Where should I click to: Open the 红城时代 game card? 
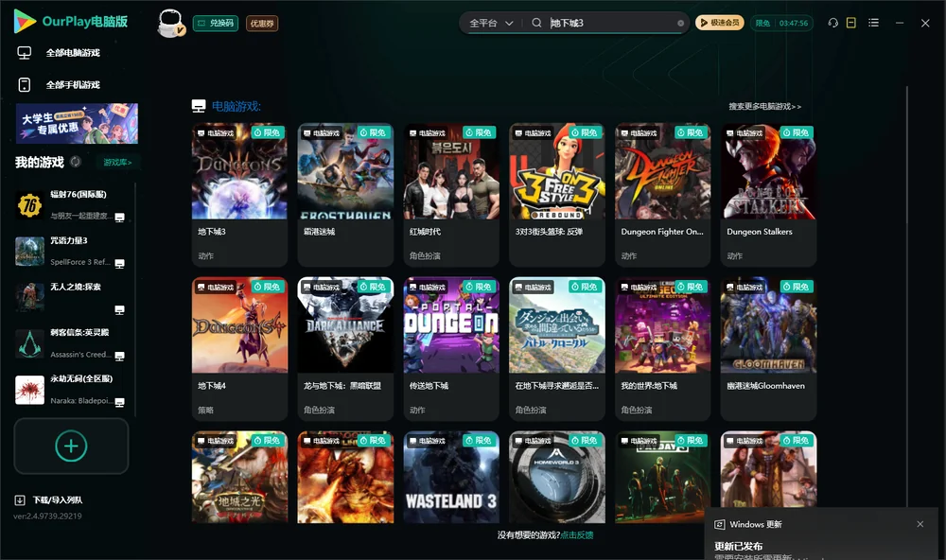(451, 195)
